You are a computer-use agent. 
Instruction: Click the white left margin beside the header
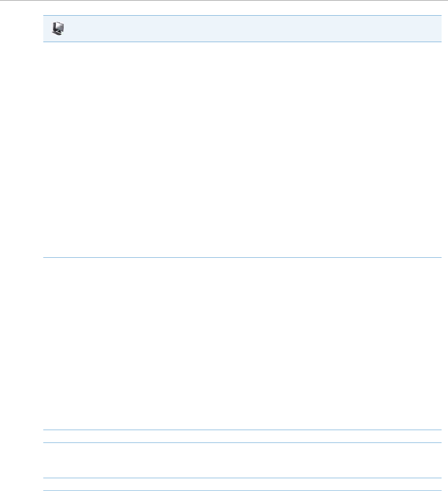pyautogui.click(x=22, y=28)
